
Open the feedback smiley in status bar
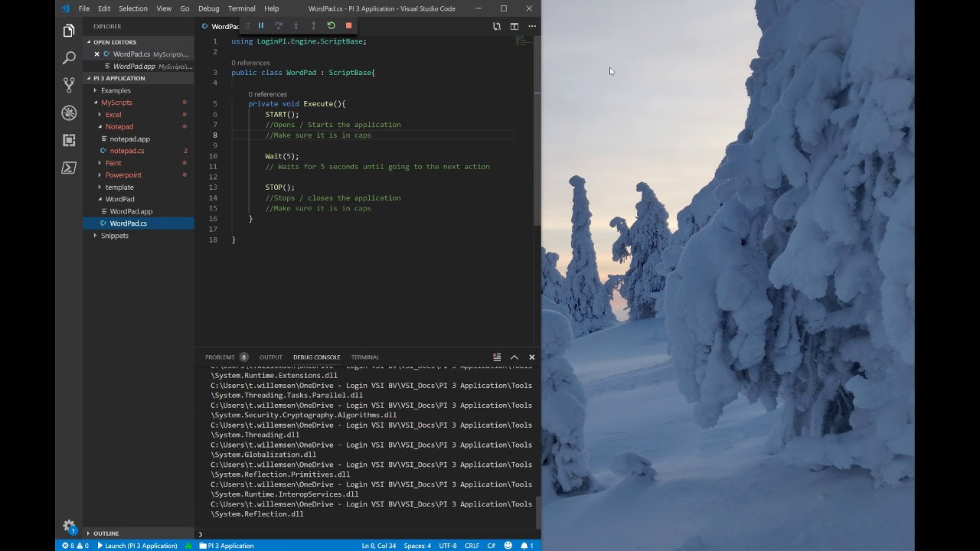pos(508,546)
